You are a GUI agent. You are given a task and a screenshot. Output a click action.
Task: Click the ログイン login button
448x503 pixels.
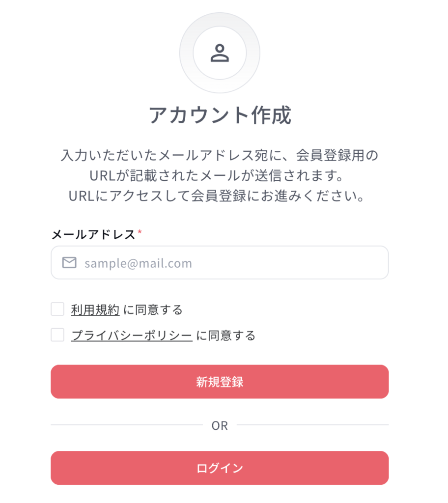(x=220, y=468)
